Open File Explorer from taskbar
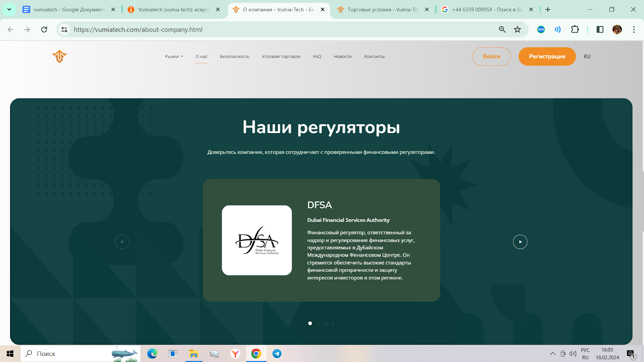The image size is (644, 362). (194, 354)
